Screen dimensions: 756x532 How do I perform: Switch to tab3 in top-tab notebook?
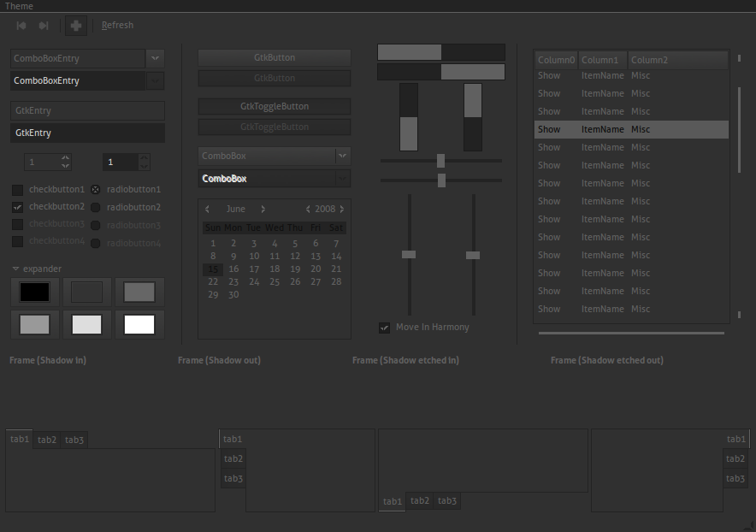point(74,440)
